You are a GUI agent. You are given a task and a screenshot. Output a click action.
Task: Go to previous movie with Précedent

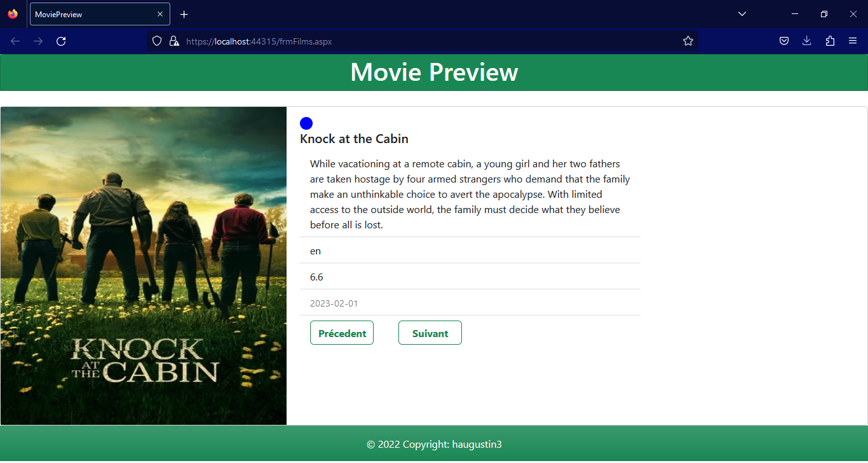(x=342, y=333)
